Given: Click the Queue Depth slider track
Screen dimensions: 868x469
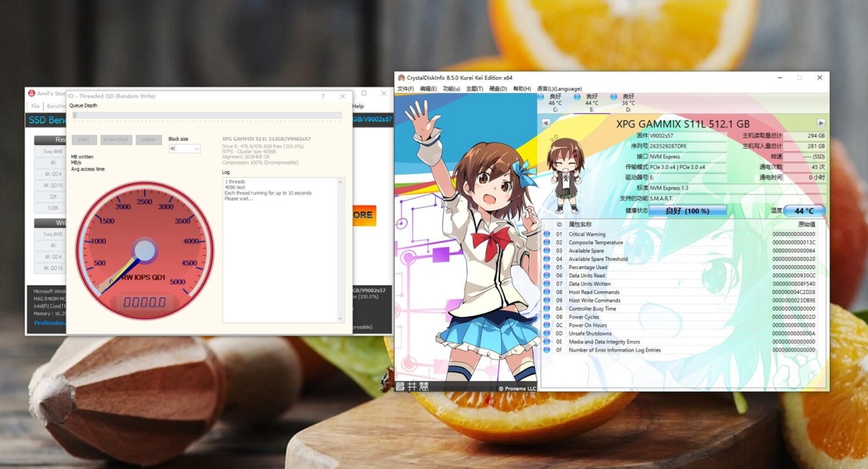Looking at the screenshot, I should (207, 115).
